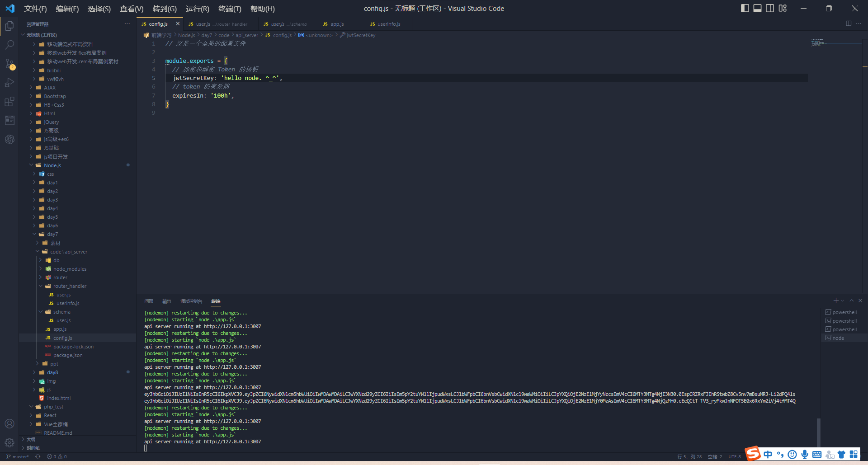The height and width of the screenshot is (465, 868).
Task: Toggle primary side bar layout button
Action: tap(745, 8)
